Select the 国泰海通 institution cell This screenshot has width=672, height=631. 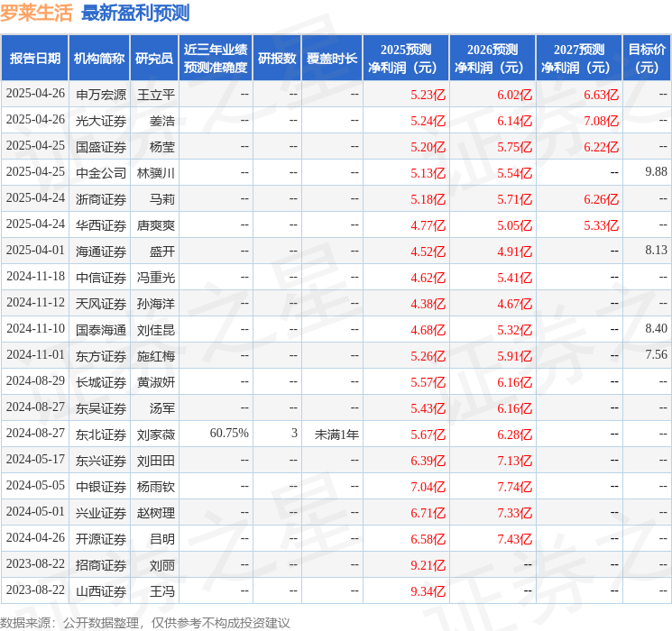(101, 330)
